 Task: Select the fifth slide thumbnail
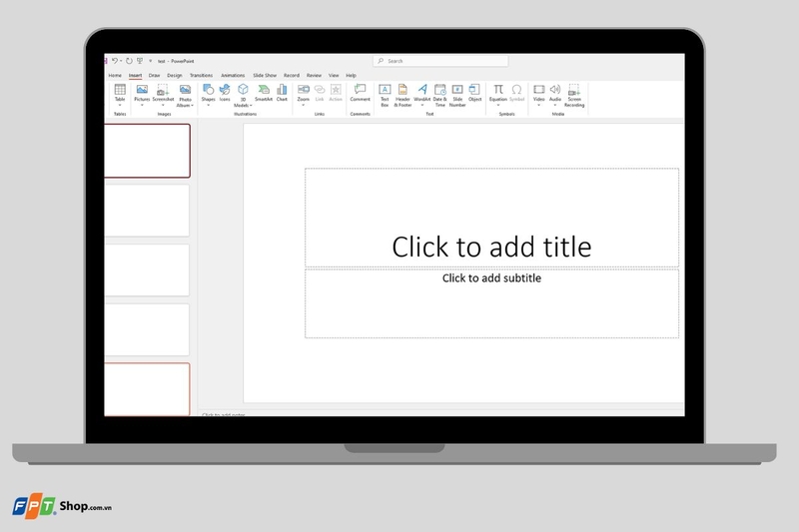coord(147,389)
